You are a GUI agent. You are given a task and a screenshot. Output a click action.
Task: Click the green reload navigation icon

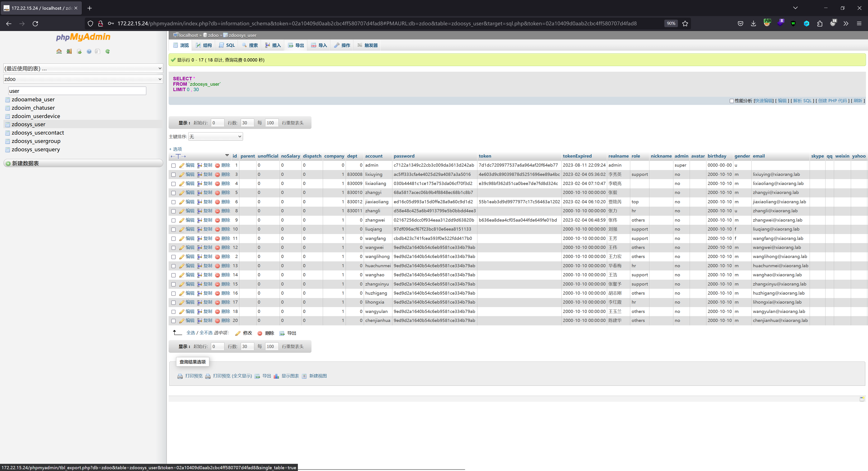[x=108, y=51]
